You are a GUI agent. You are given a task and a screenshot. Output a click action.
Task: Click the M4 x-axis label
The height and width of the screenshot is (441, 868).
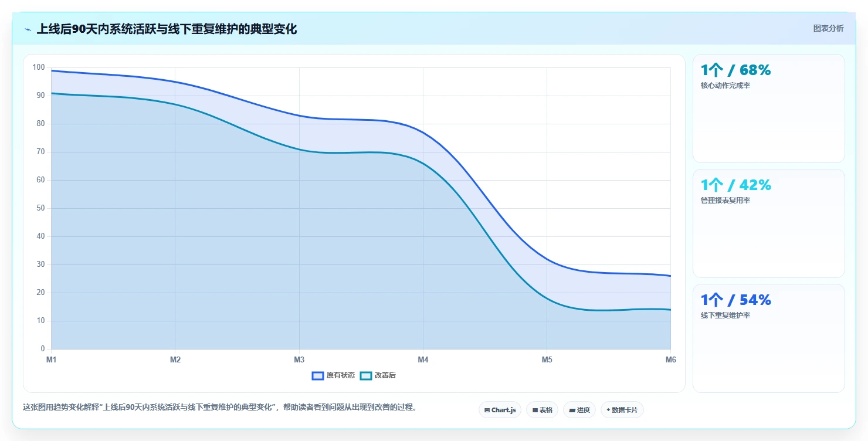tap(423, 359)
